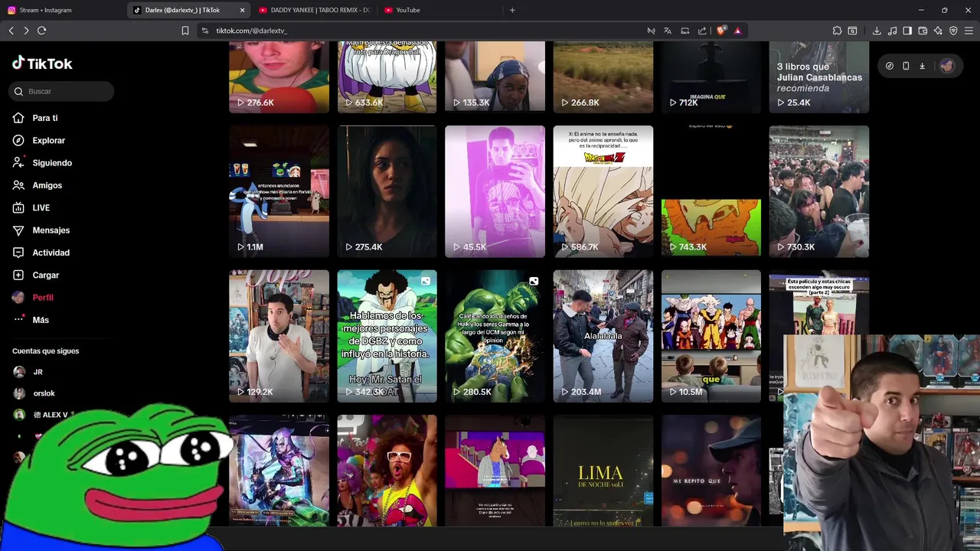
Task: Click the TikTok logo
Action: (x=42, y=64)
